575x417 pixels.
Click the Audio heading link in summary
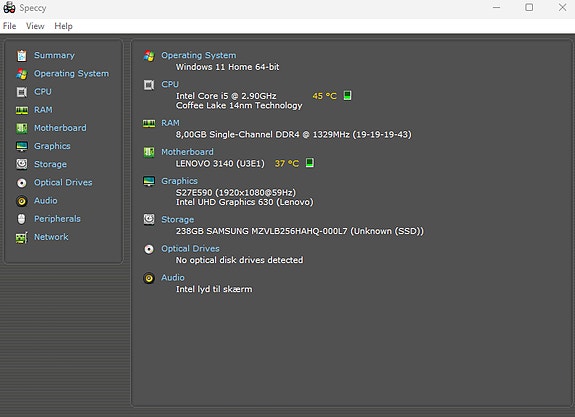point(173,278)
